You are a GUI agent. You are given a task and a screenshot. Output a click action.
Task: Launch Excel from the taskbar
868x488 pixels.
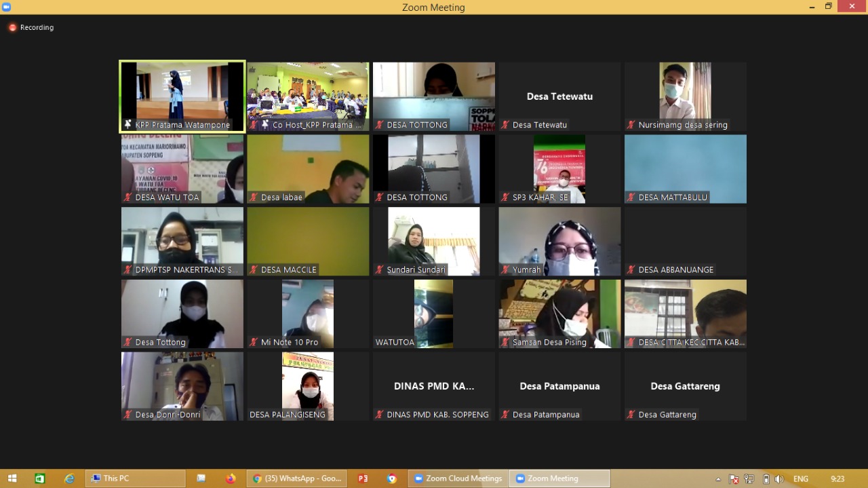(x=40, y=478)
